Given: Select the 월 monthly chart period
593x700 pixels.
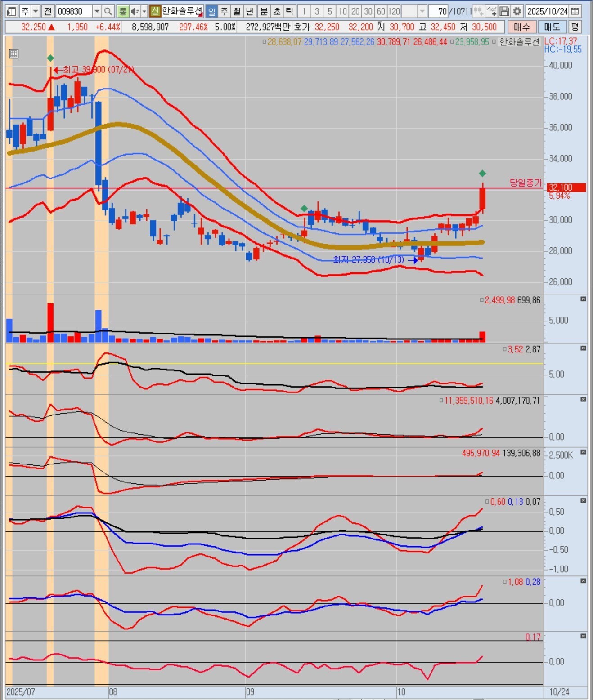Looking at the screenshot, I should coord(237,11).
